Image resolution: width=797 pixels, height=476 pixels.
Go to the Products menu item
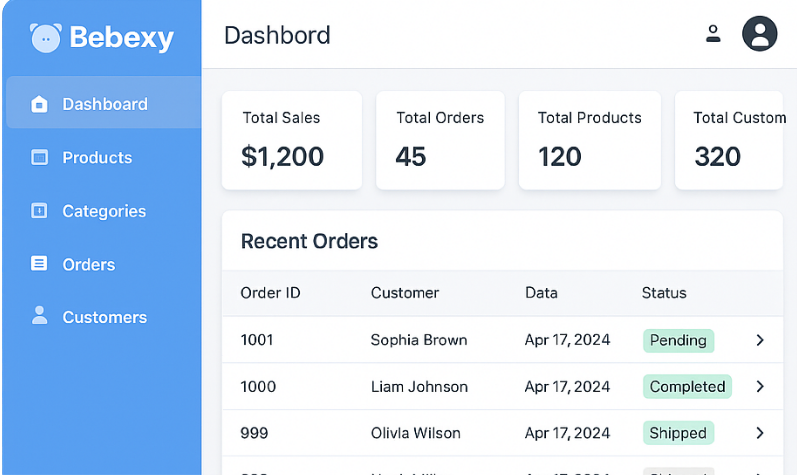pos(97,157)
